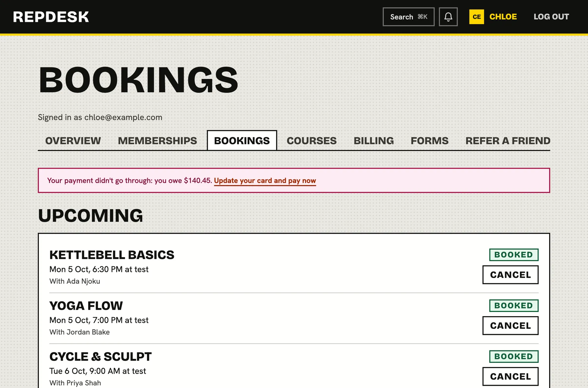
Task: Click the large BOOKINGS page heading
Action: [x=138, y=80]
